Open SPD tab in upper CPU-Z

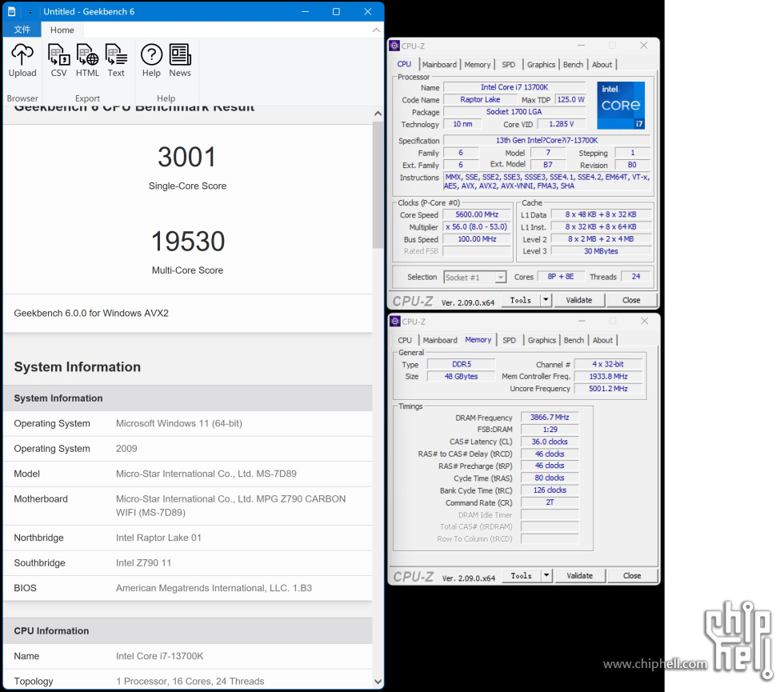[508, 65]
